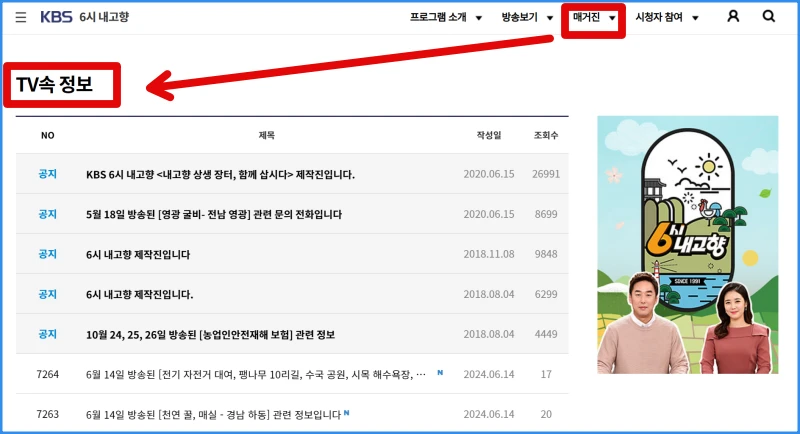Open post 7264 about 전기 자전거 대여
800x434 pixels.
[256, 374]
